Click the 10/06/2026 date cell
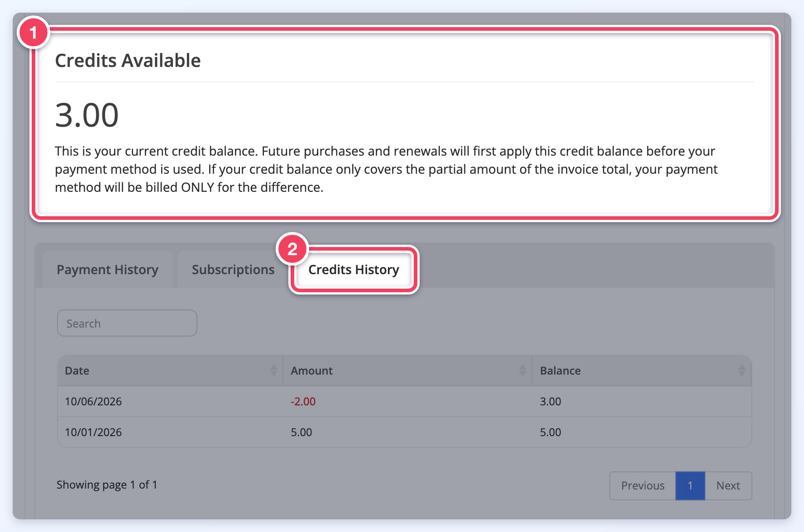804x532 pixels. pos(93,401)
